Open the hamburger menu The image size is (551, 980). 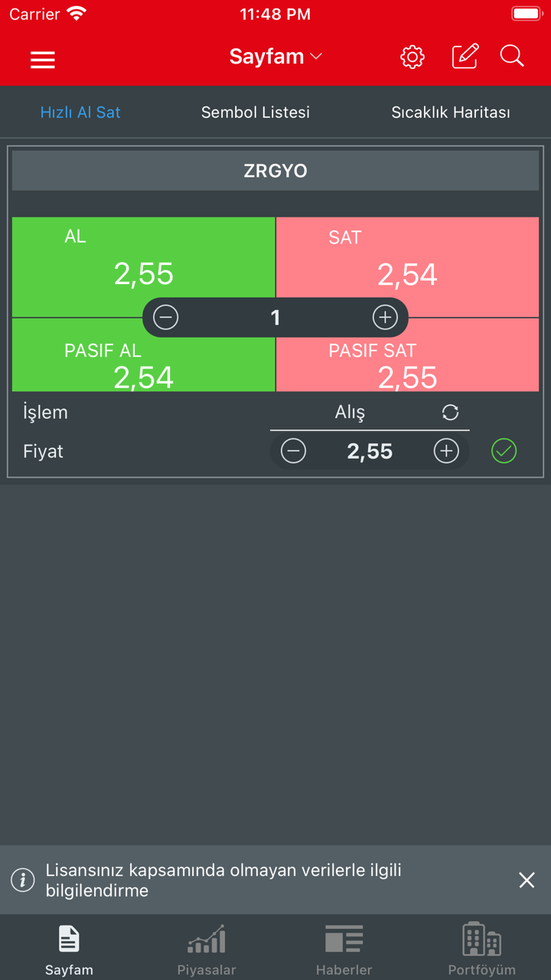(43, 60)
